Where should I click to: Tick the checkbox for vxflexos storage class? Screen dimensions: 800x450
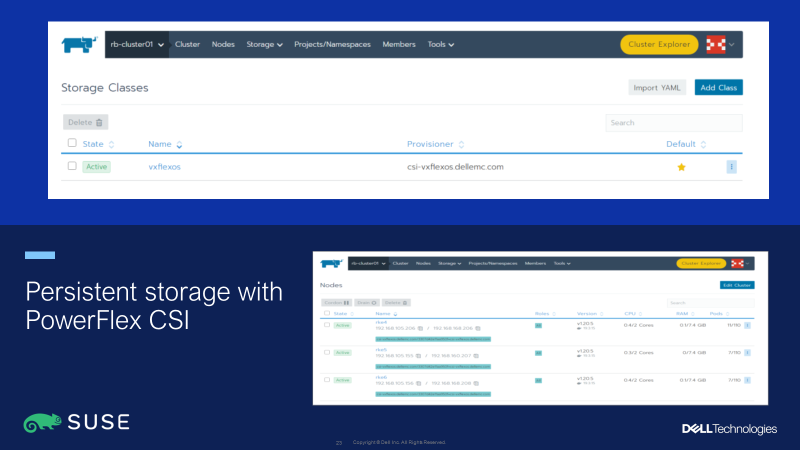(x=72, y=166)
